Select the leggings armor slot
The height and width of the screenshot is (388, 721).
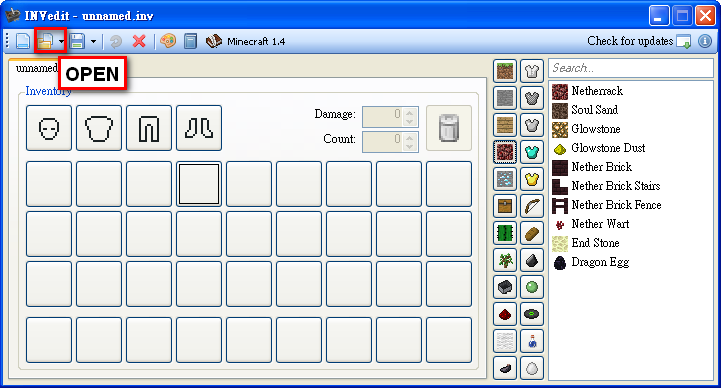(x=149, y=128)
